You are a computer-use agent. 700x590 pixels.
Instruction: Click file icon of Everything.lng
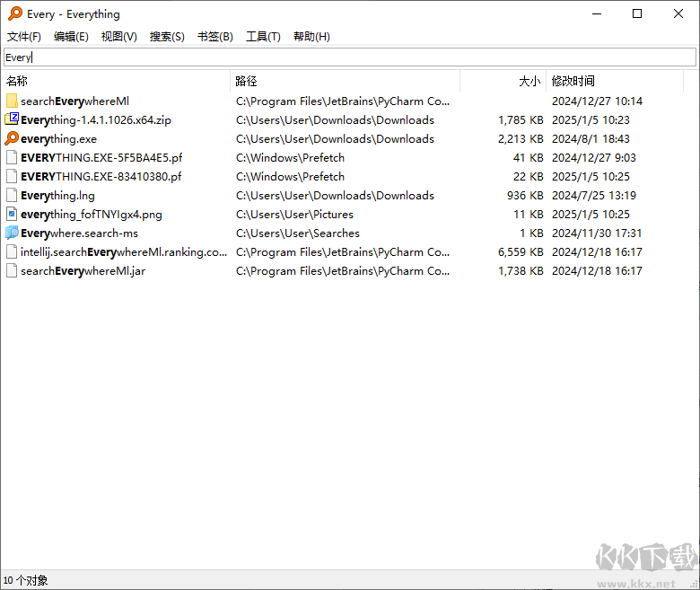12,195
